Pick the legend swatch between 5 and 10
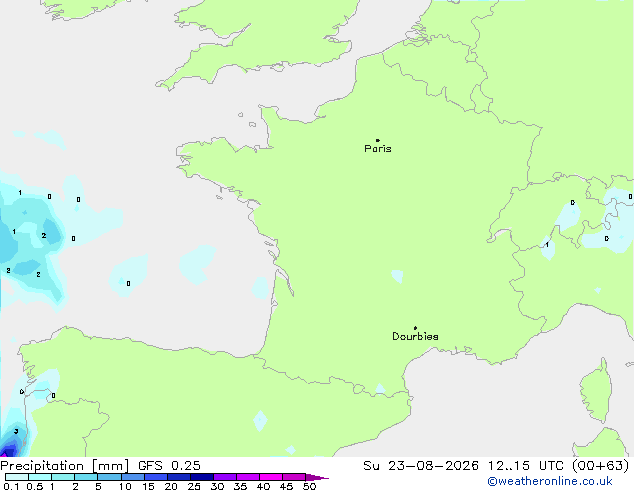The height and width of the screenshot is (490, 634). coord(110,477)
